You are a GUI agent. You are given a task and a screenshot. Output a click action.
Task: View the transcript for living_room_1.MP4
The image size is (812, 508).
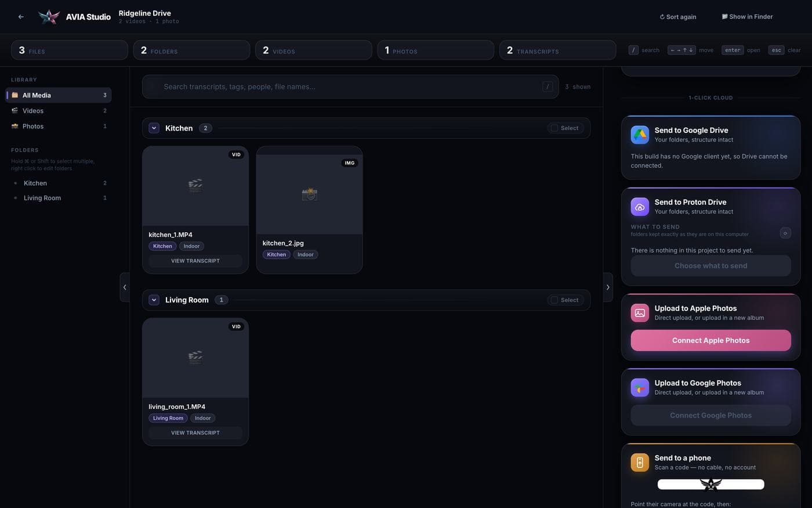pos(195,433)
